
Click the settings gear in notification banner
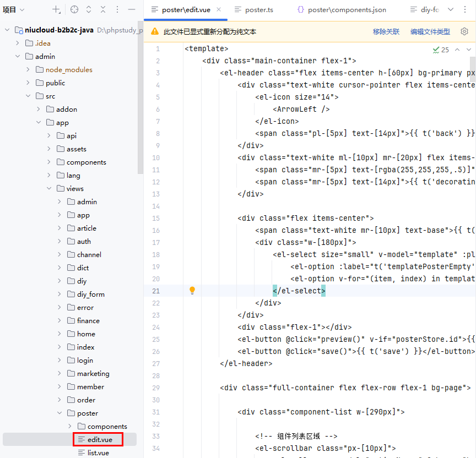click(x=464, y=32)
